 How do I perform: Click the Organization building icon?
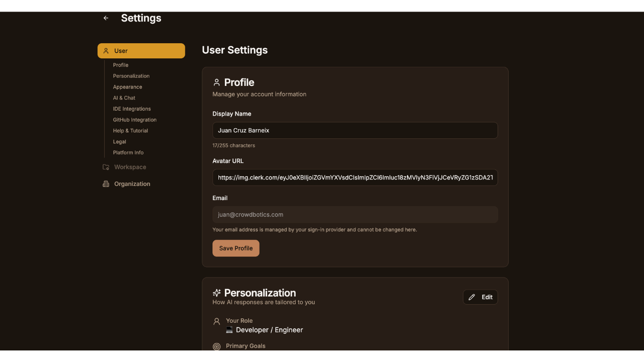coord(106,184)
